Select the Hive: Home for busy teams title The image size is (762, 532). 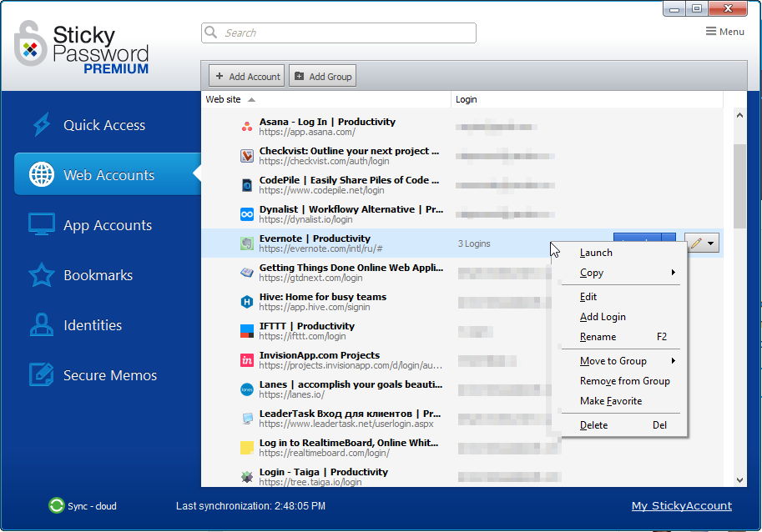[323, 297]
